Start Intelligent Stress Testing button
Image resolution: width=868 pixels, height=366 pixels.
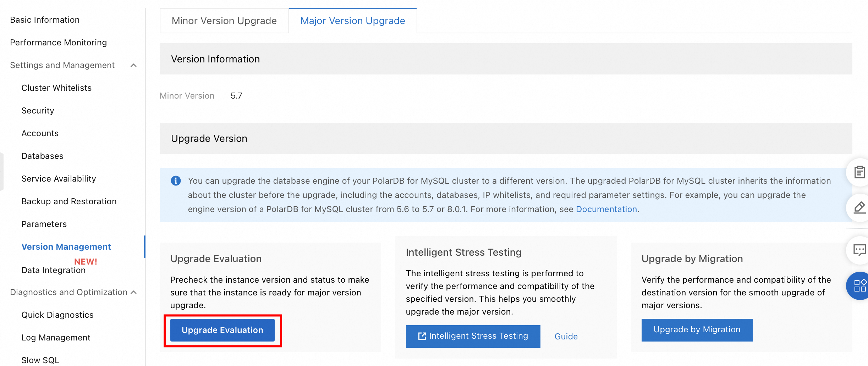tap(473, 336)
